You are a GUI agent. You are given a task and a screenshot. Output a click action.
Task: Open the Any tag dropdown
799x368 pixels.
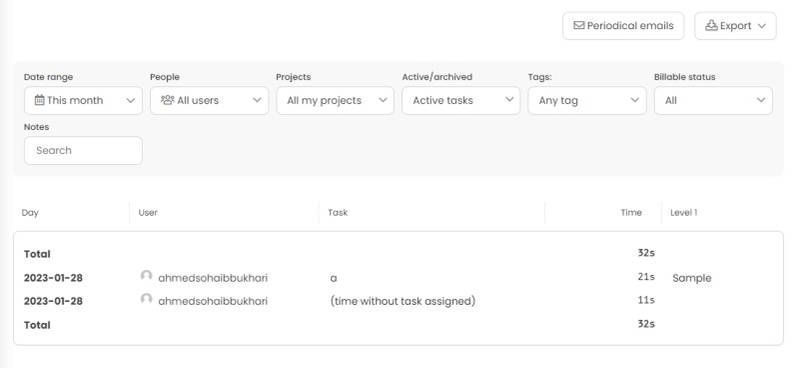pos(588,100)
